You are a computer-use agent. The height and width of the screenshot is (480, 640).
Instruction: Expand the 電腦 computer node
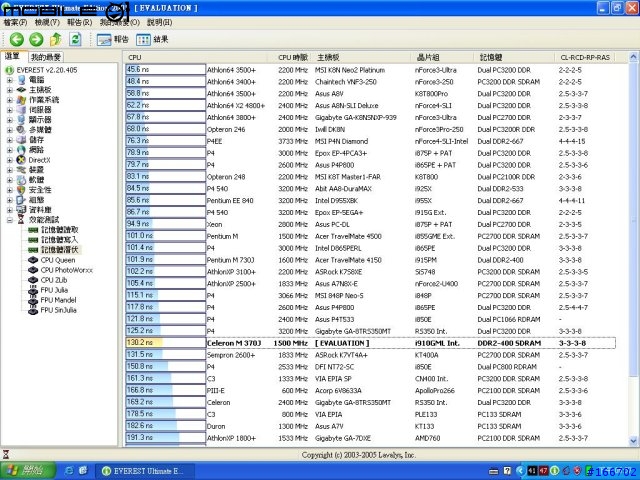(9, 80)
